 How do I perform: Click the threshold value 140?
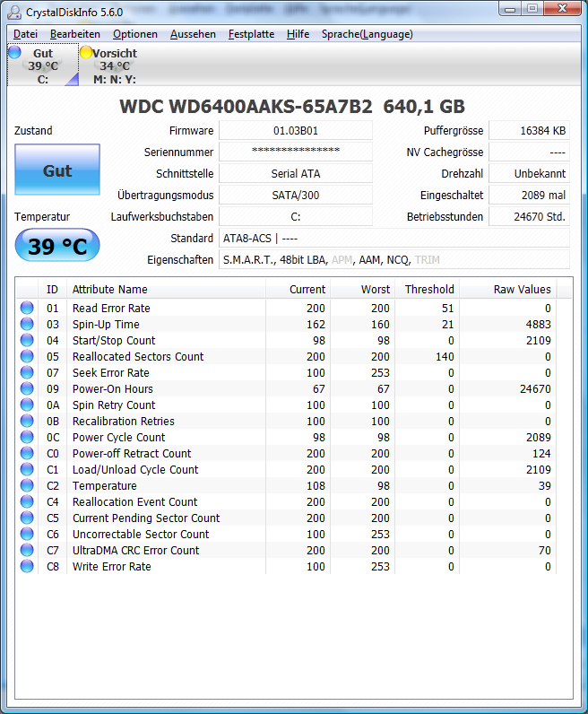click(x=445, y=356)
